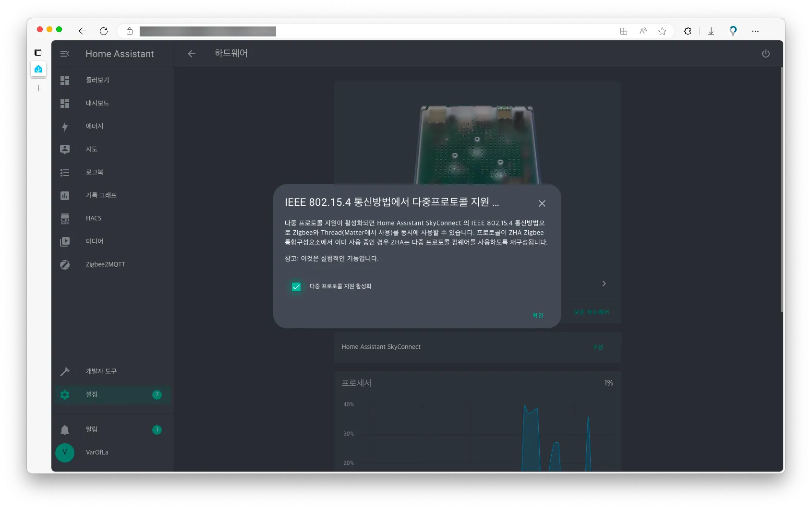Viewport: 812px width, 509px height.
Task: Open the 둘러보기 overview icon
Action: coord(65,80)
